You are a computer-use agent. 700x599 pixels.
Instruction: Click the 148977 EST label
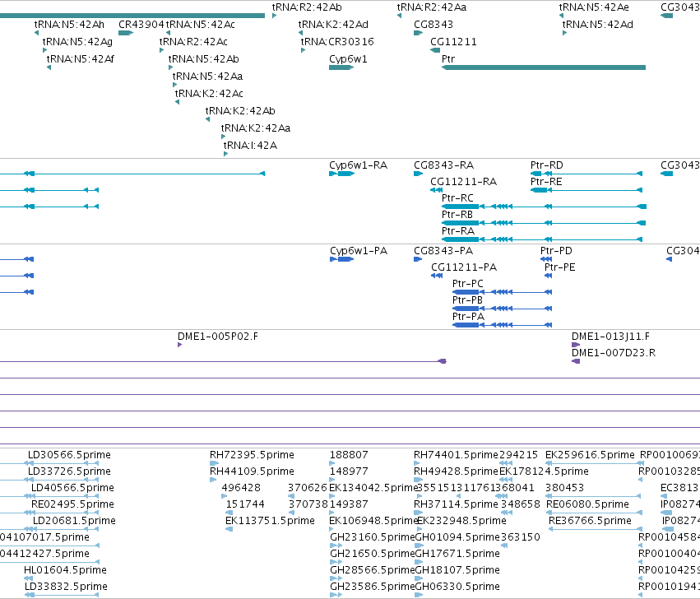point(349,471)
